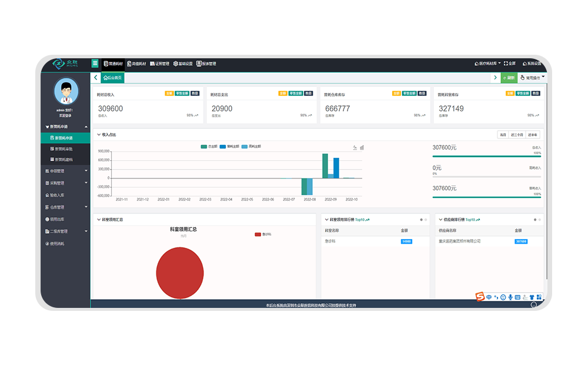Toggle 高耗金额 series in chart legend
Viewport: 588px width, 365px height.
(x=252, y=146)
